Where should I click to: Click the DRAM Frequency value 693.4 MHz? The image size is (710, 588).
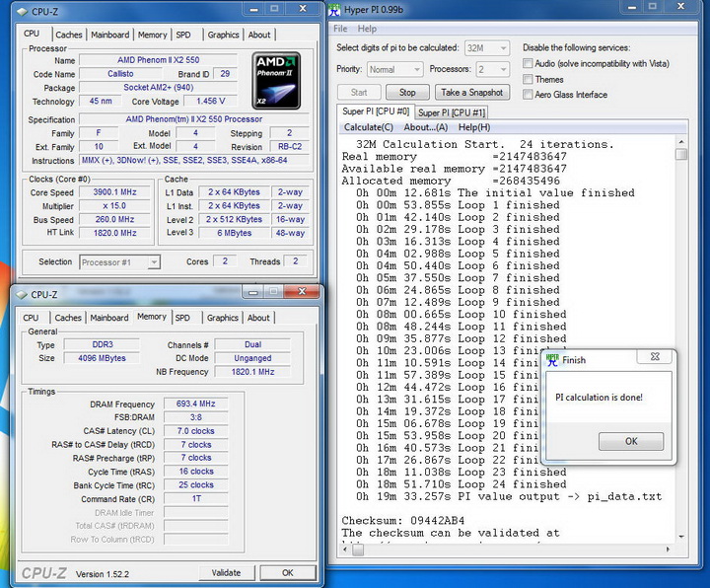pos(195,404)
